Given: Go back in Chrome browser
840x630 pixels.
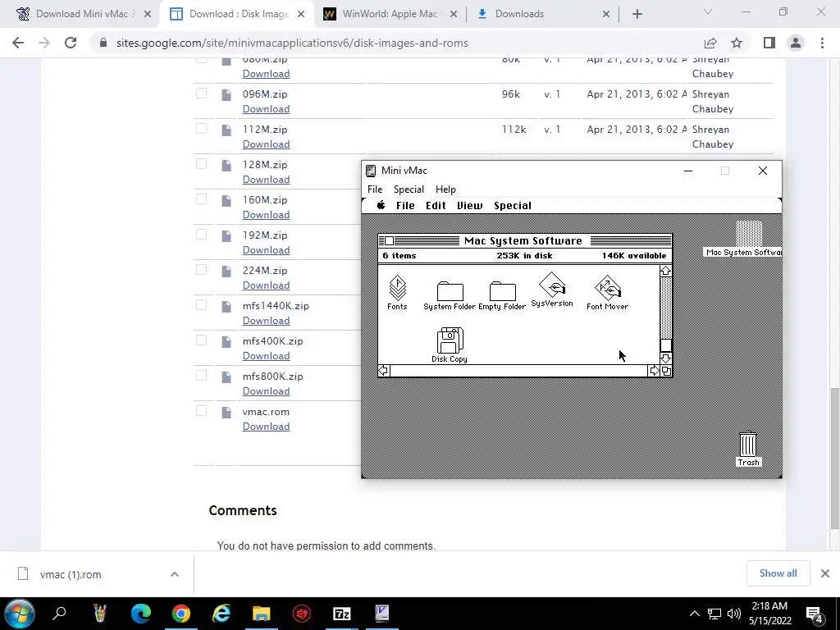Looking at the screenshot, I should click(18, 43).
